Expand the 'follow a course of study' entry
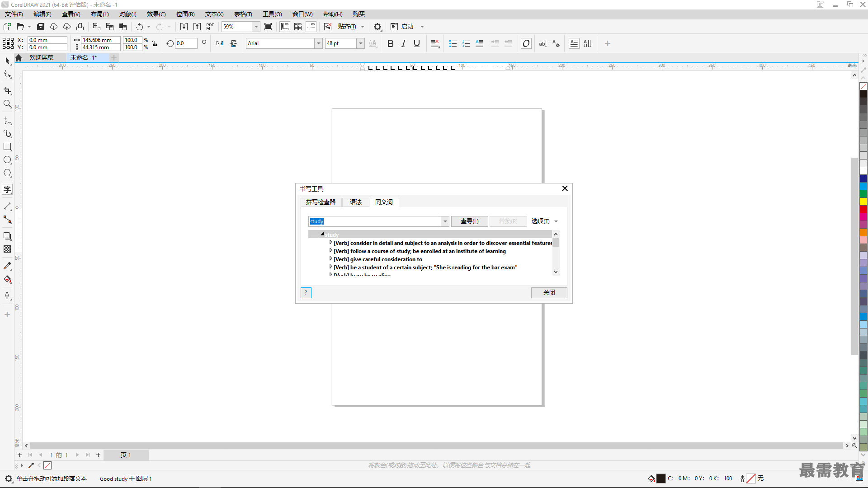The height and width of the screenshot is (488, 868). (x=330, y=251)
